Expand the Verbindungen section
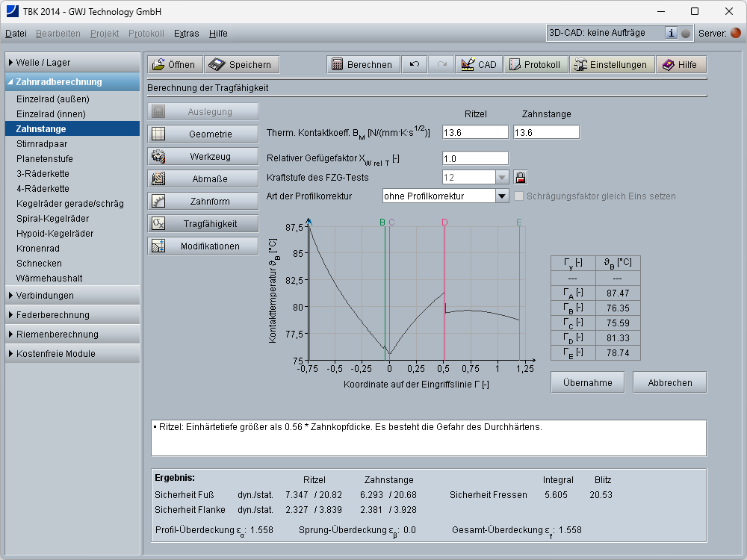 [x=70, y=296]
